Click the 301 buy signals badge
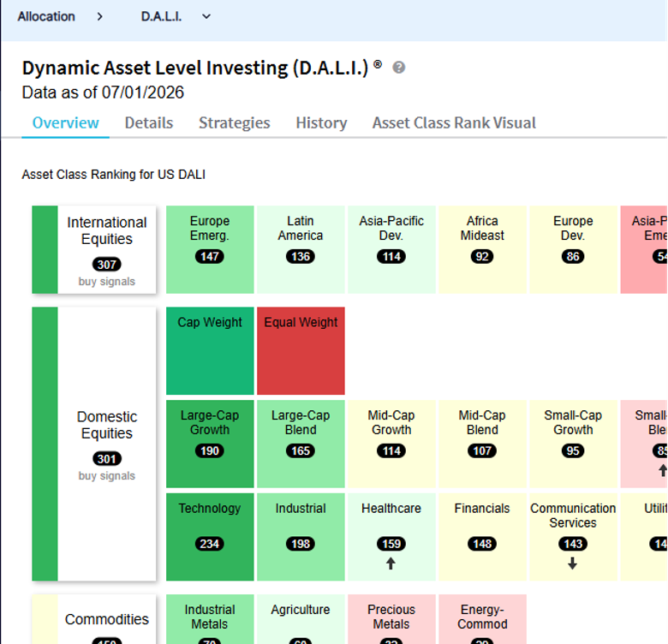The width and height of the screenshot is (668, 644). coord(107,459)
